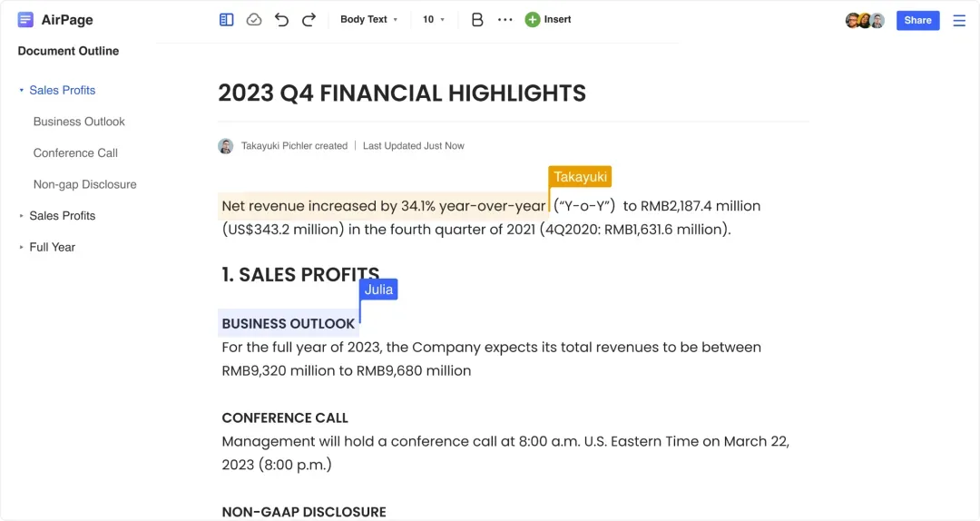Click Takayuki Pichler's author avatar
Image resolution: width=980 pixels, height=521 pixels.
click(x=226, y=146)
